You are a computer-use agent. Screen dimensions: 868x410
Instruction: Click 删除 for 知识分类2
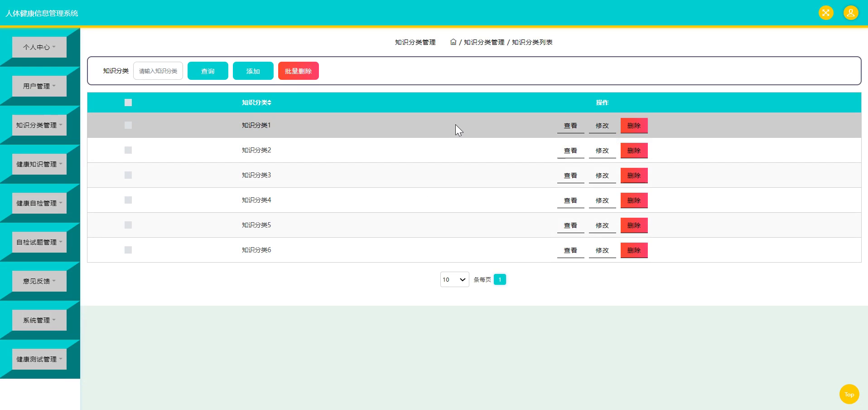coord(634,151)
